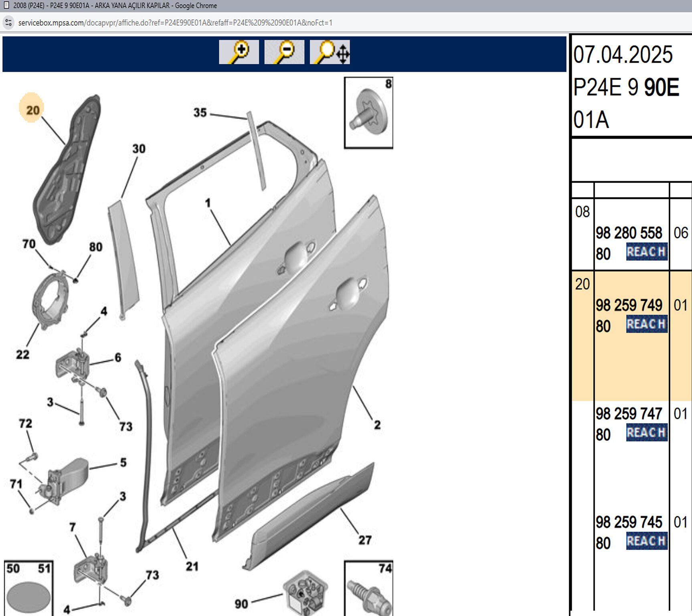
Task: Click callout number 90 for the kit
Action: tap(241, 604)
